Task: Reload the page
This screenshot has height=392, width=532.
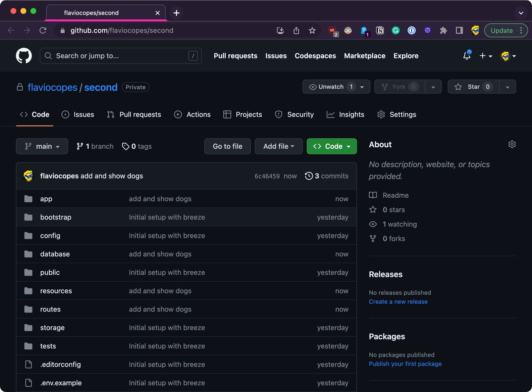Action: coord(43,31)
